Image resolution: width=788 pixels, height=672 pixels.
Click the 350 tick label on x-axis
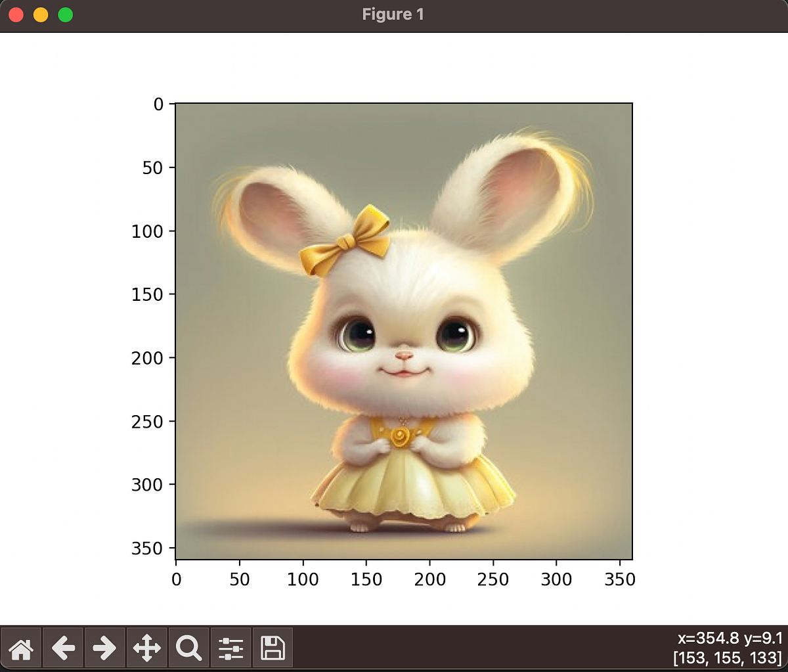[x=620, y=579]
